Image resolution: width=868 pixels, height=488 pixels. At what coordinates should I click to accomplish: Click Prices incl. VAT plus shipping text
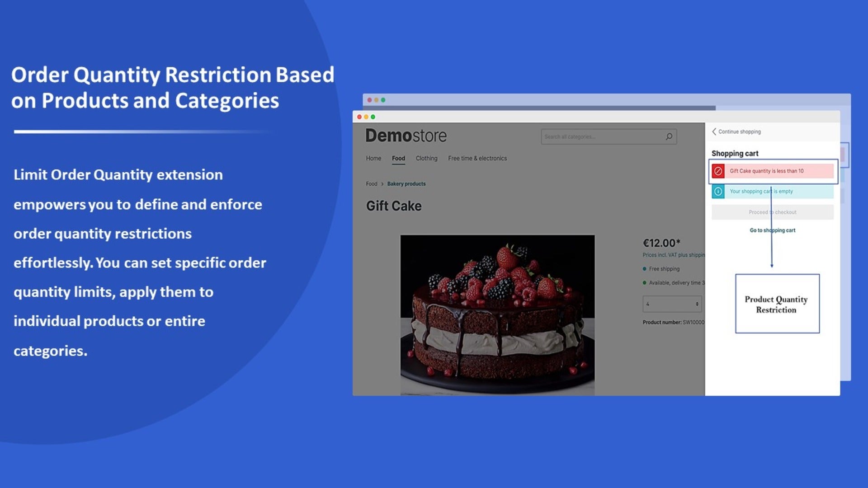673,255
